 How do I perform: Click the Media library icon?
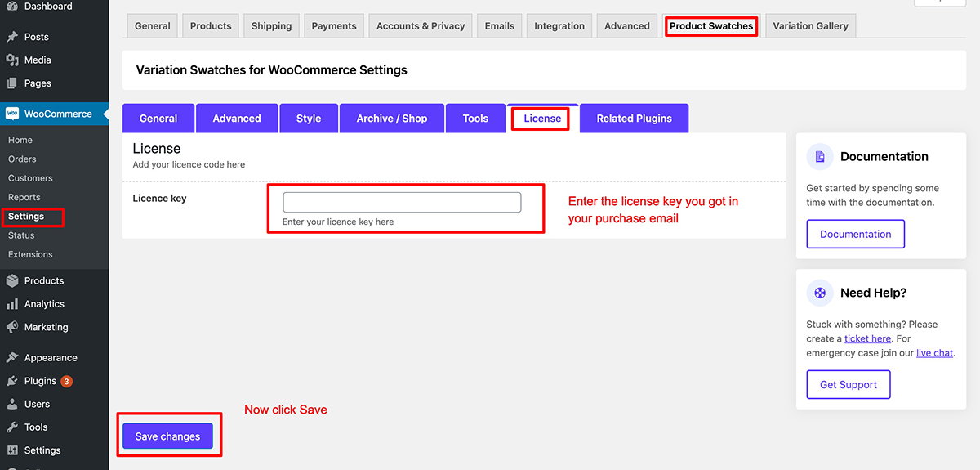(12, 60)
